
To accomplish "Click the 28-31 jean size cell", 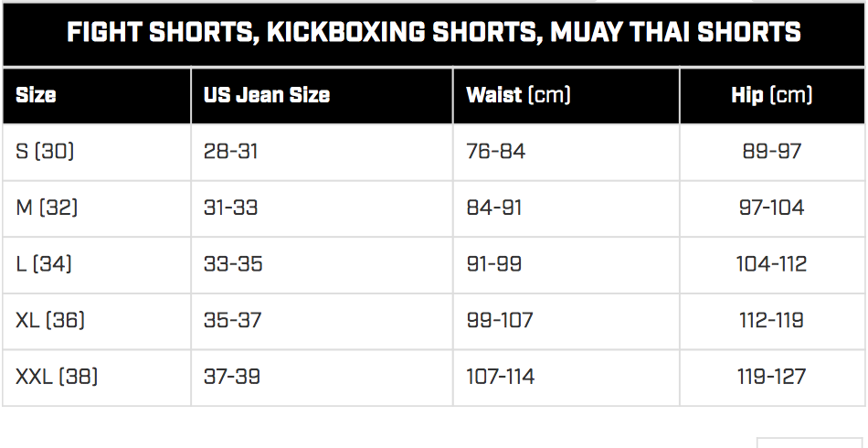I will [322, 153].
